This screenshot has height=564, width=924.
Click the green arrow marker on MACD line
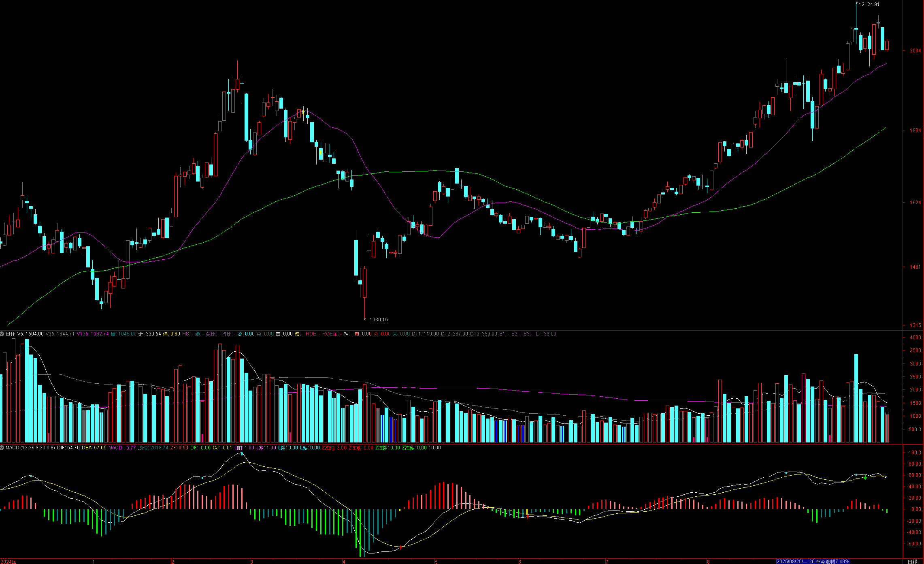click(865, 478)
